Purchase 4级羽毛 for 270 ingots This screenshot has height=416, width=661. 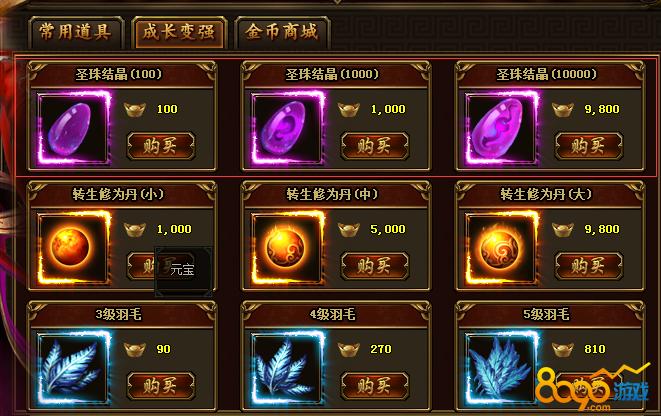pos(375,386)
